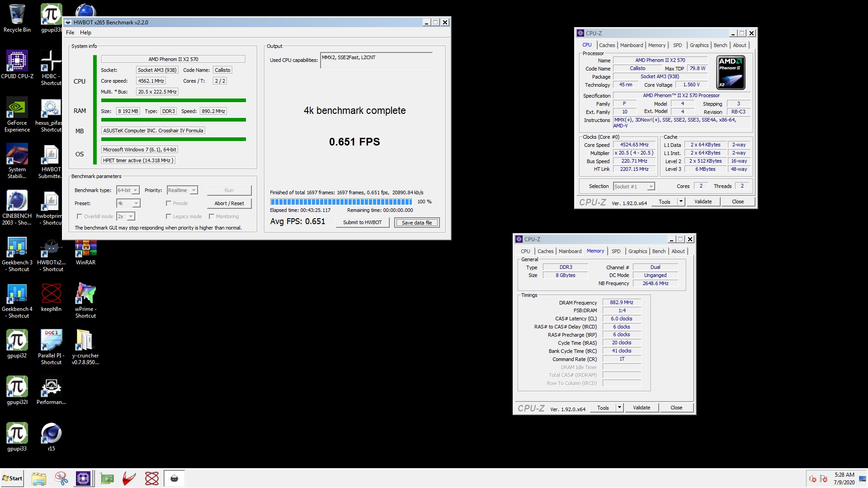
Task: Open the Snipping Tool taskbar icon
Action: click(61, 479)
